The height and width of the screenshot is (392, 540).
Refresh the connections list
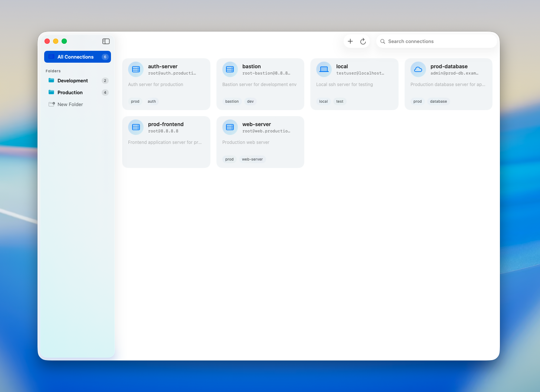(363, 41)
